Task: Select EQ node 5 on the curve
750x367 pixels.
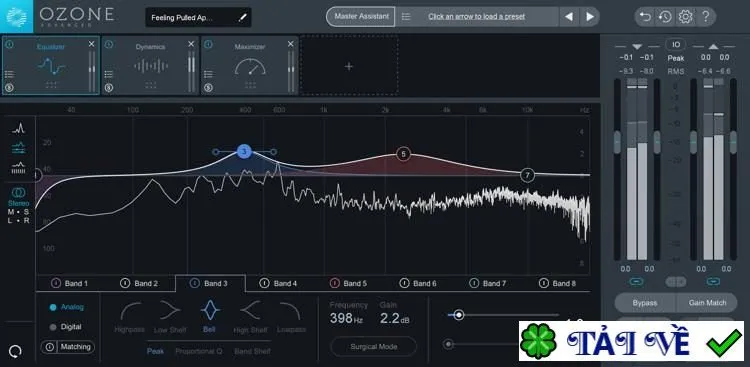Action: pos(404,154)
